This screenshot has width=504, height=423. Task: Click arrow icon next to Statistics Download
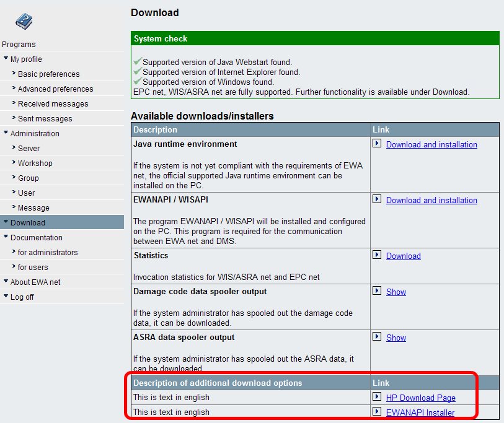(x=376, y=255)
